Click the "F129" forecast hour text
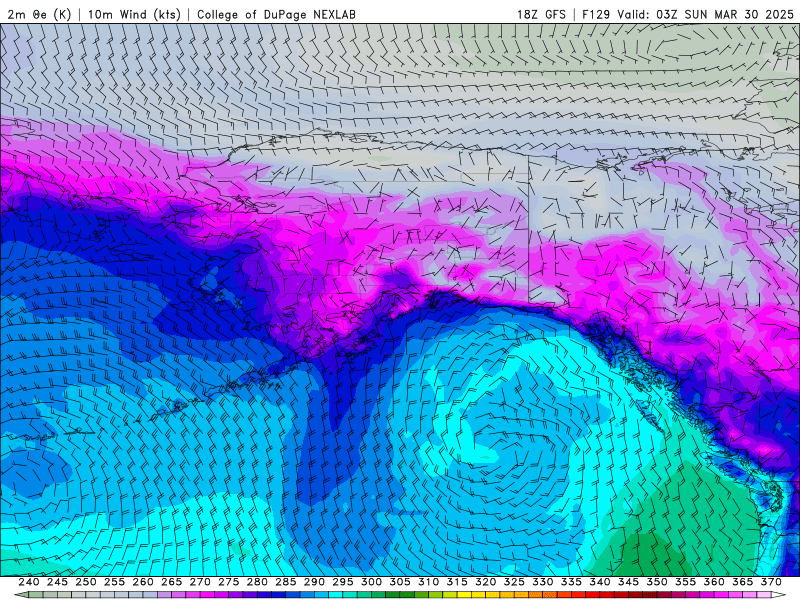 [x=596, y=14]
